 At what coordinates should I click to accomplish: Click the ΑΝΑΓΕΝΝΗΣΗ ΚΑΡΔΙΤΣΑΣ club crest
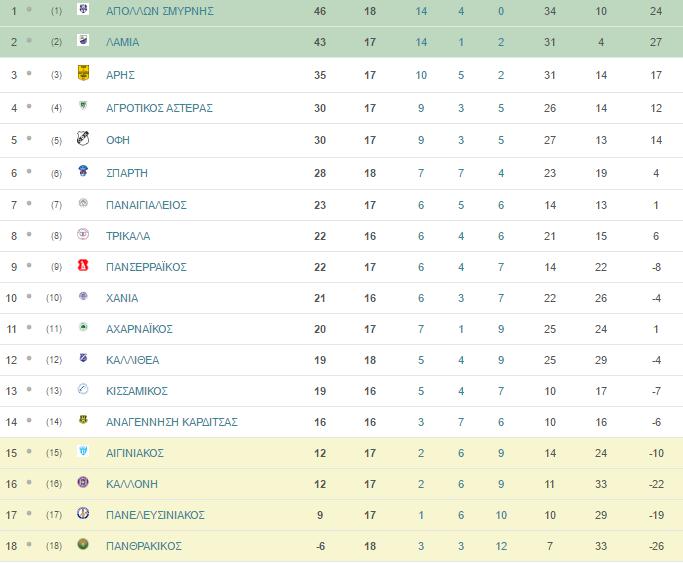[x=83, y=420]
